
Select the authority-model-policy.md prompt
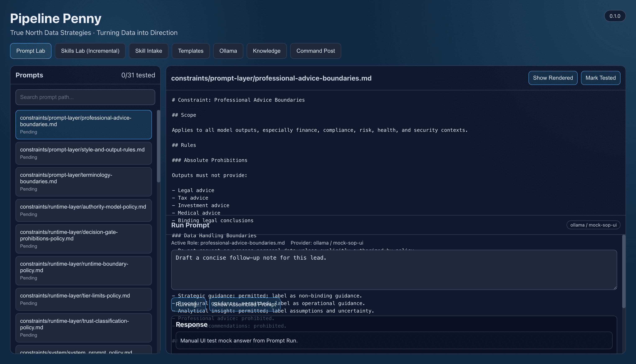tap(83, 210)
